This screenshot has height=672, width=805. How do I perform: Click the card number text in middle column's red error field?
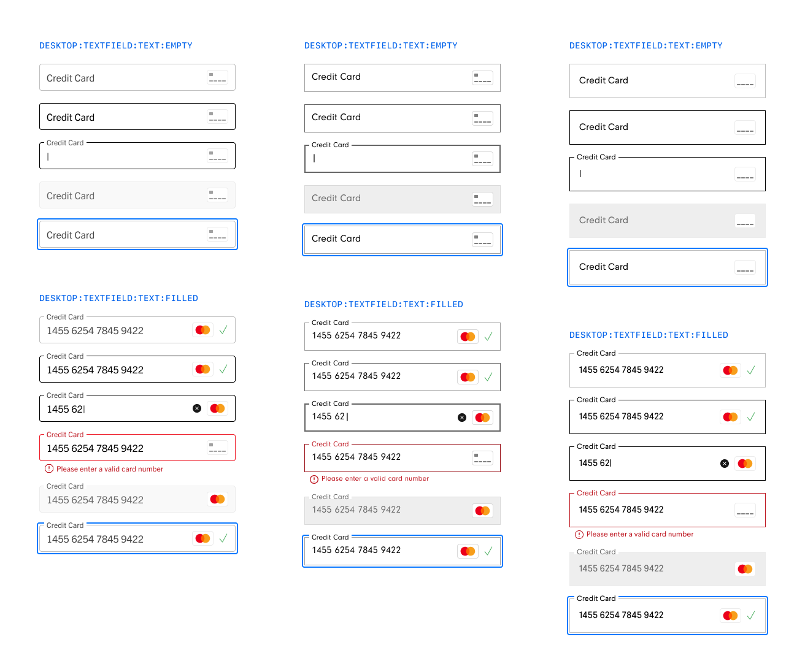coord(356,457)
